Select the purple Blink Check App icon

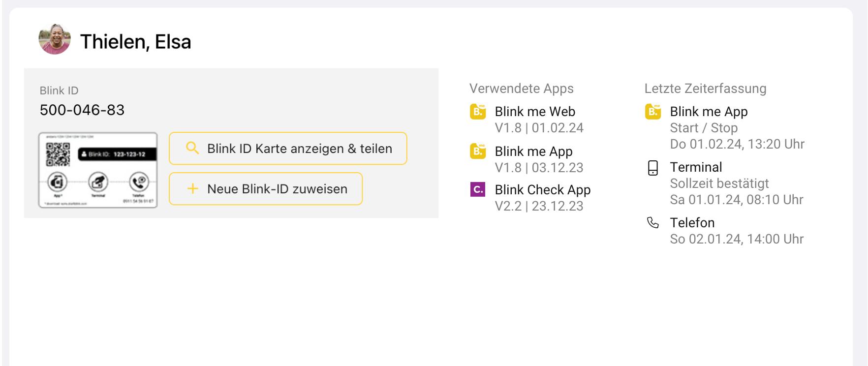478,189
